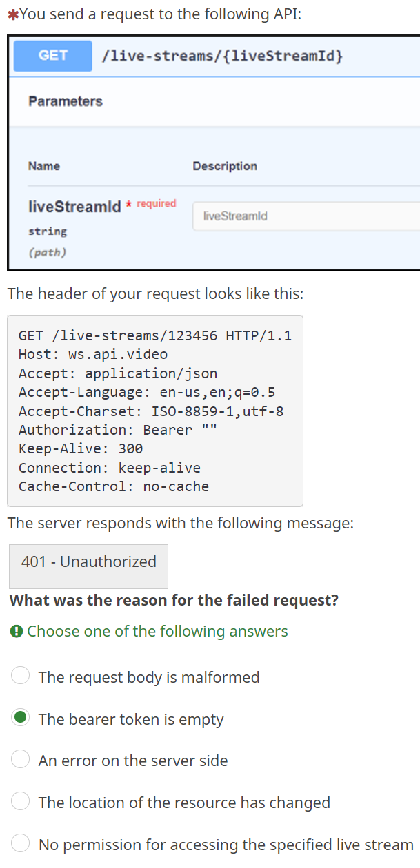The image size is (420, 868).
Task: Click the Host: ws.api.video line
Action: (93, 355)
